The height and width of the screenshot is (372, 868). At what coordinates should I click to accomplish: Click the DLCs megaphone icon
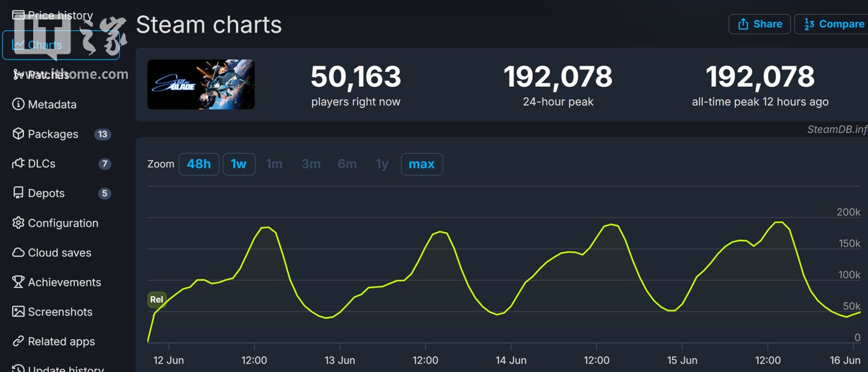click(x=18, y=163)
